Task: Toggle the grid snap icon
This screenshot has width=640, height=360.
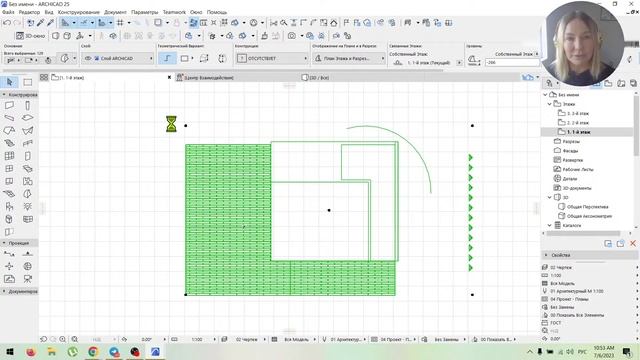Action: pos(120,23)
